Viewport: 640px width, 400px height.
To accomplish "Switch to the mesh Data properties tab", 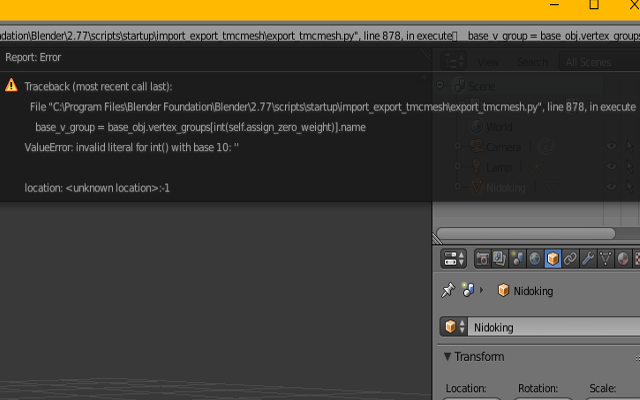I will pos(605,259).
